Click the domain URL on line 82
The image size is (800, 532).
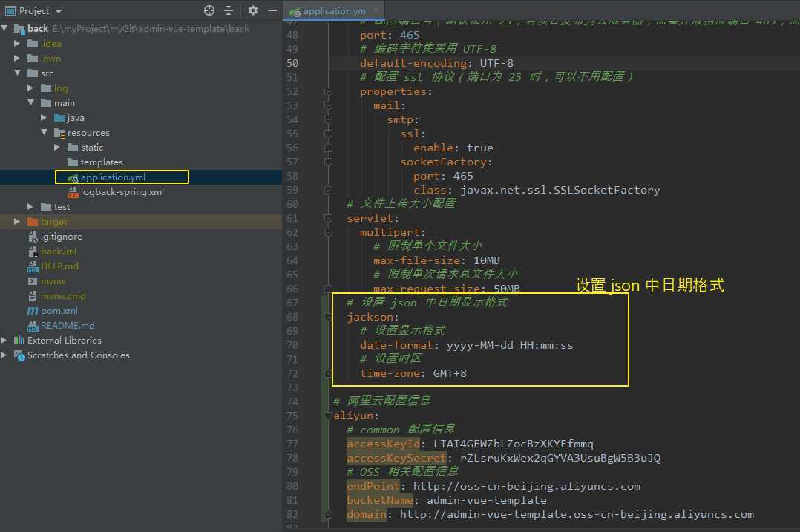[x=577, y=515]
